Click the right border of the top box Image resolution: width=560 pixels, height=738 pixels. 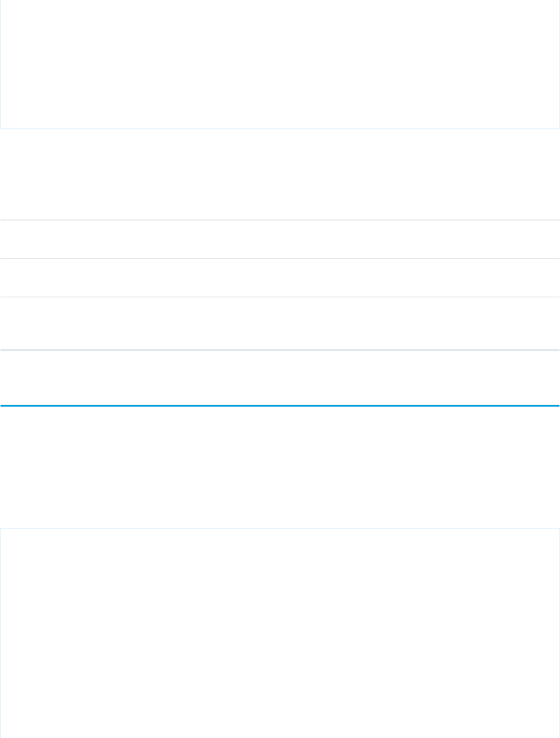coord(559,63)
